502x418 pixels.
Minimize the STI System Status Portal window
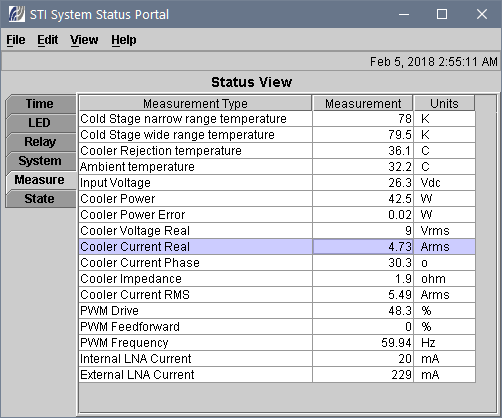(404, 14)
